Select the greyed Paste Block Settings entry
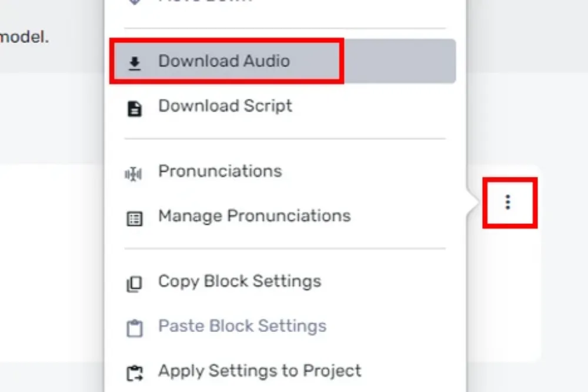Viewport: 588px width, 392px height. pos(242,326)
